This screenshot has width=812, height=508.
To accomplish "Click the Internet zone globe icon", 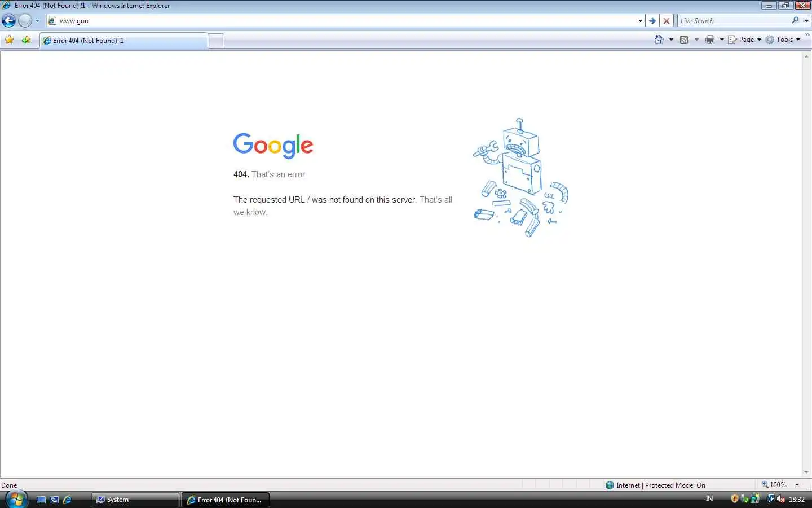I will [610, 485].
